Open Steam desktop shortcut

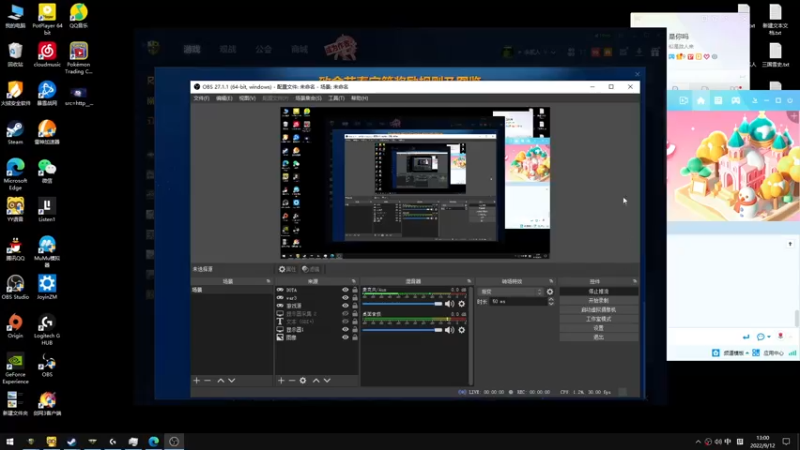15,133
